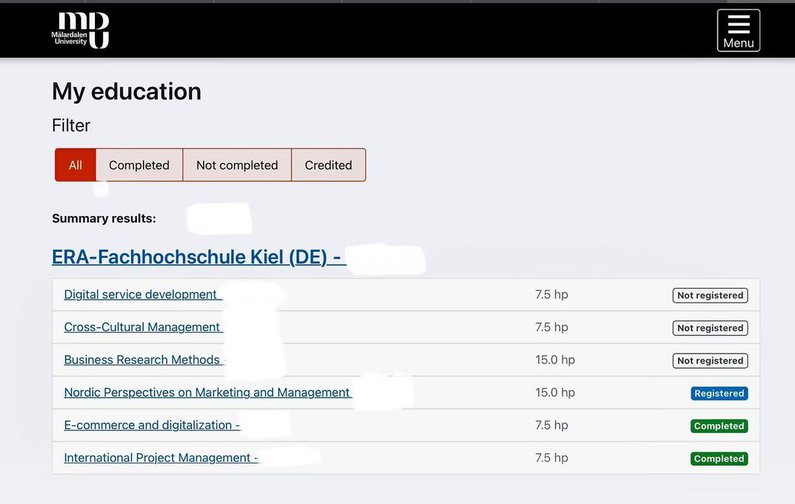Show the Not completed filter

(x=237, y=165)
